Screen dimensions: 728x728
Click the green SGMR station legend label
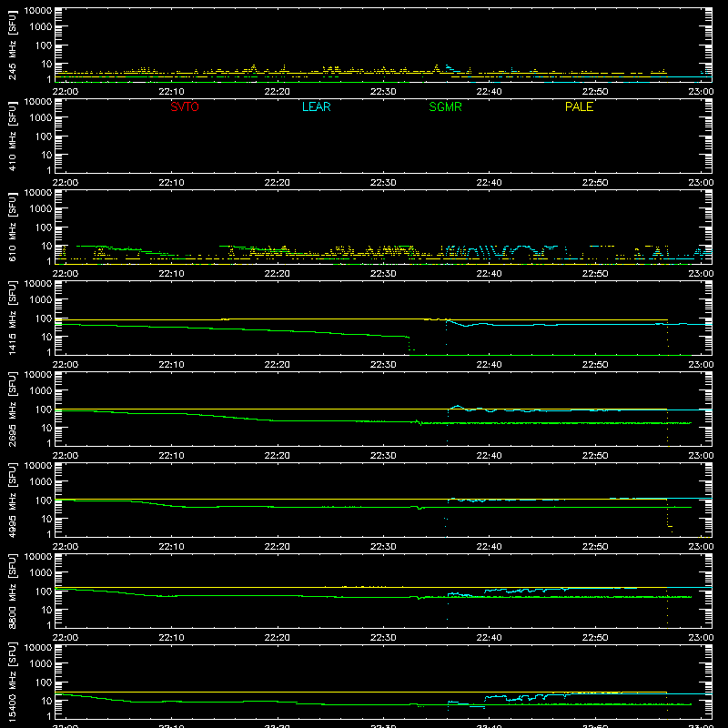445,106
